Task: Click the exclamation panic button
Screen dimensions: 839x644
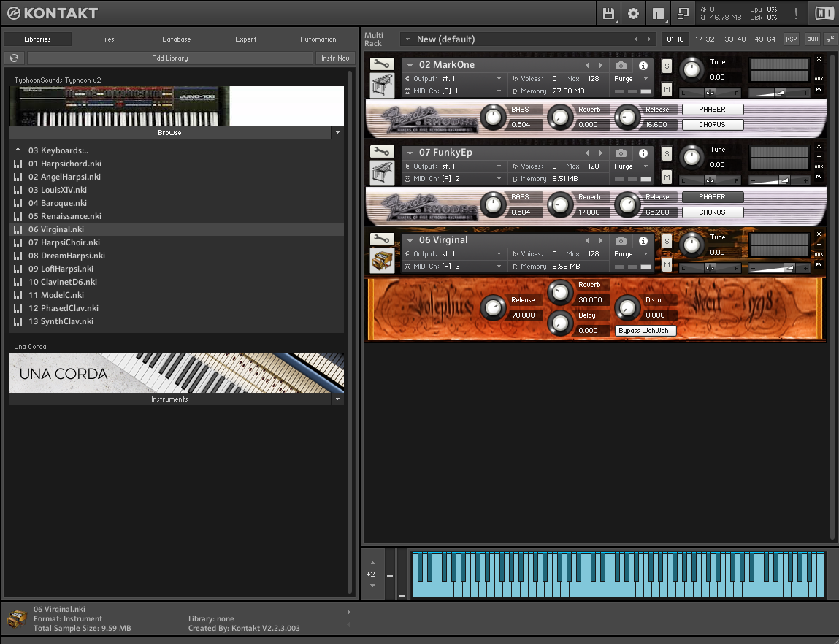Action: (796, 13)
